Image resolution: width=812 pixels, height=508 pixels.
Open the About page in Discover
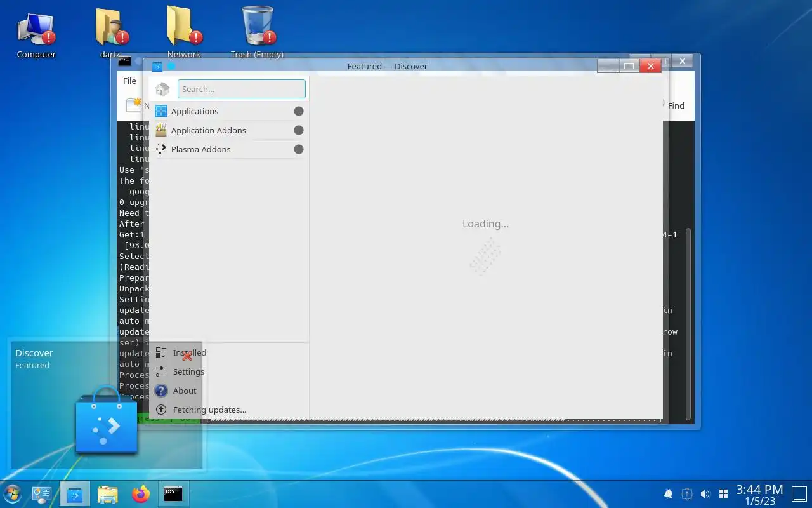coord(228,391)
